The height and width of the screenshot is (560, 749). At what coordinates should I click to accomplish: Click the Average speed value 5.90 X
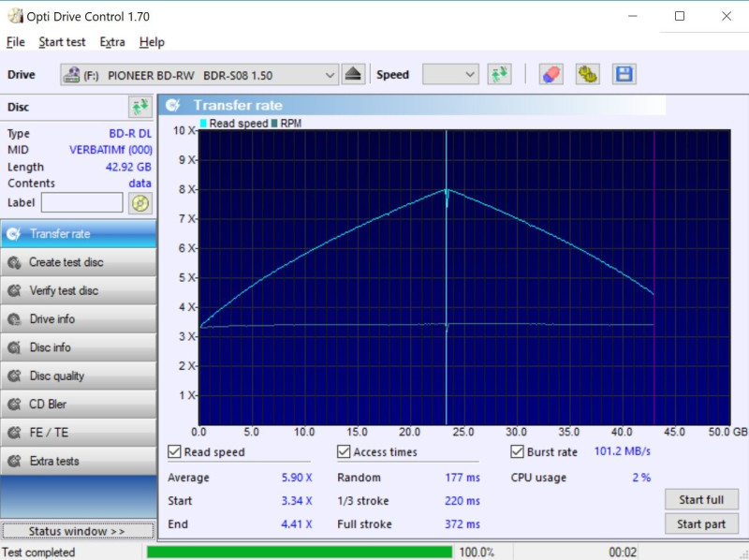point(297,478)
